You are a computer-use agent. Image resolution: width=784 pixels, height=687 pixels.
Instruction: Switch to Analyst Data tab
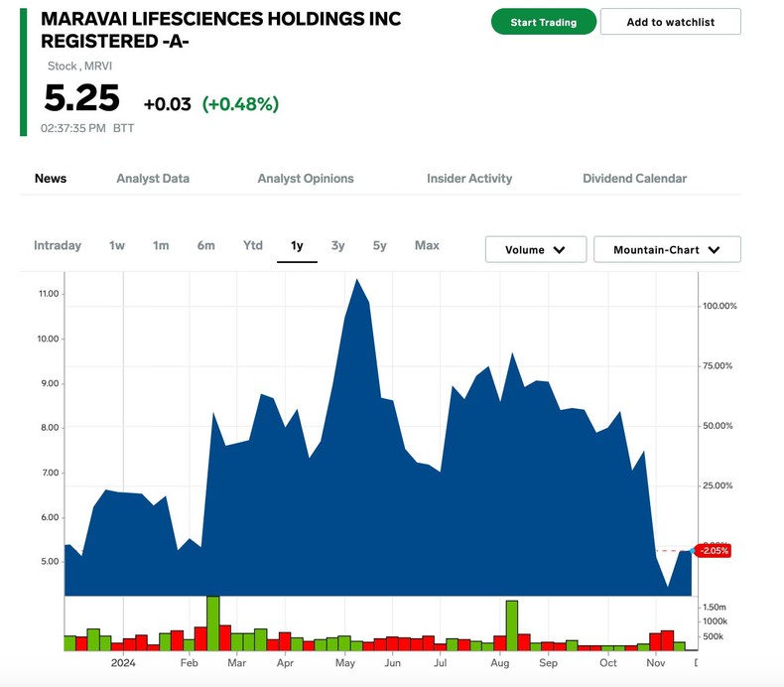[x=153, y=179]
